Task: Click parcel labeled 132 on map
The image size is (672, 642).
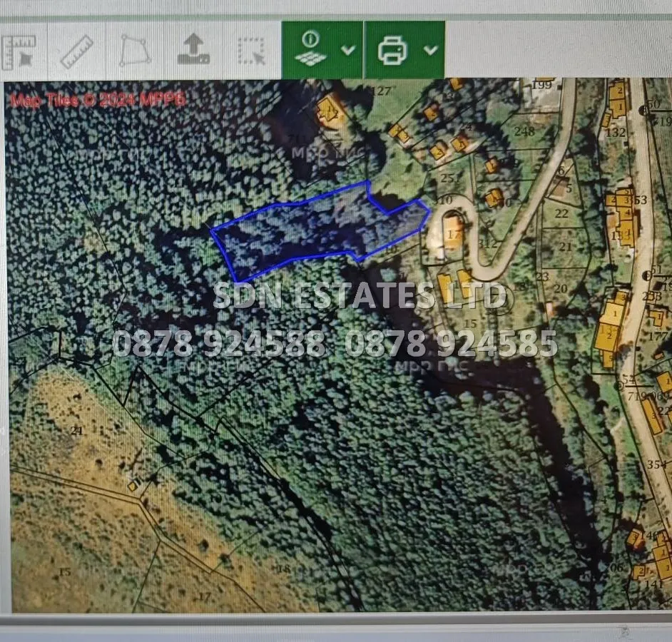Action: (615, 133)
